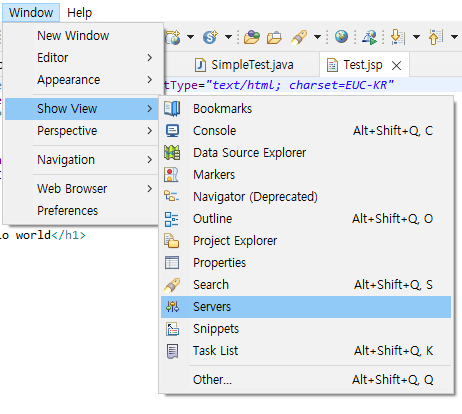Image resolution: width=462 pixels, height=414 pixels.
Task: Click the Snippets view icon
Action: [x=172, y=329]
